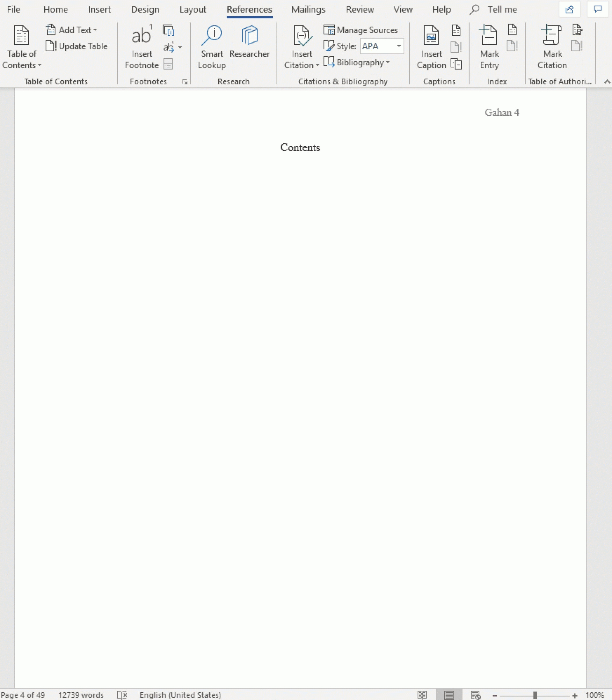Select the Review tab
The height and width of the screenshot is (700, 612).
click(x=360, y=10)
